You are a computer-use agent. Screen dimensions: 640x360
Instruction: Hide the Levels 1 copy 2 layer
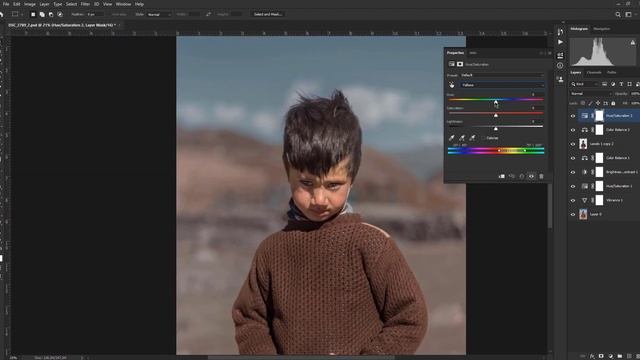[573, 144]
